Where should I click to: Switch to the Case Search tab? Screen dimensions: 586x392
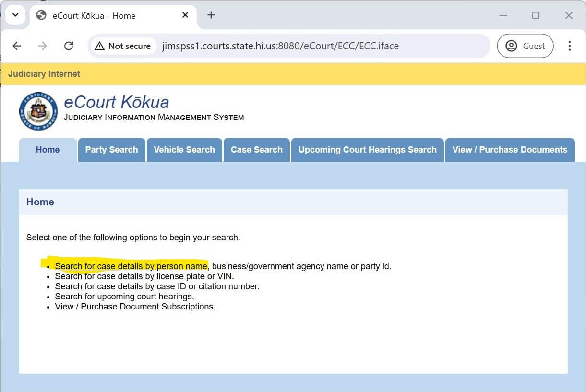tap(257, 150)
